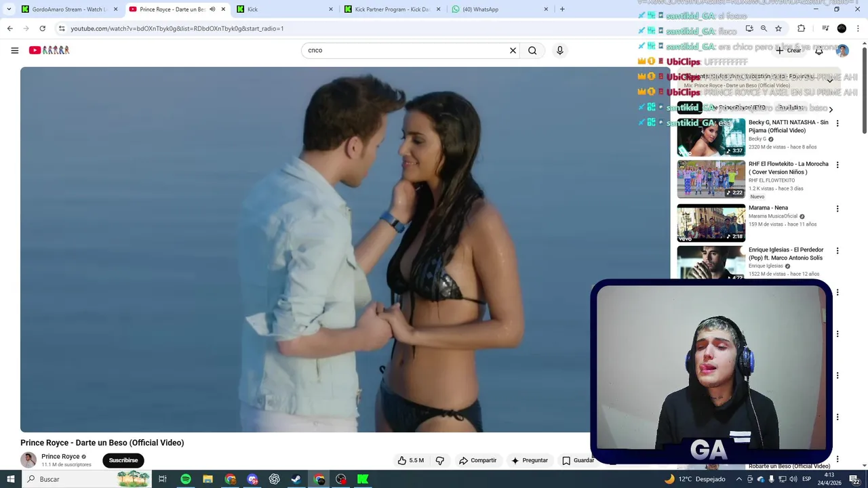Open Becky G Sin Pijama thumbnail
868x488 pixels.
pyautogui.click(x=711, y=138)
